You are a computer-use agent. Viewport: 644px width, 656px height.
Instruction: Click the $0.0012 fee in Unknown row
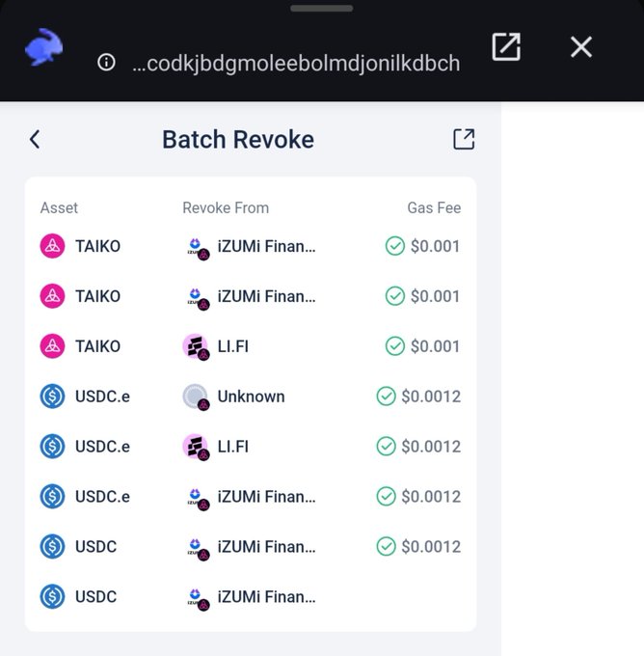(431, 396)
